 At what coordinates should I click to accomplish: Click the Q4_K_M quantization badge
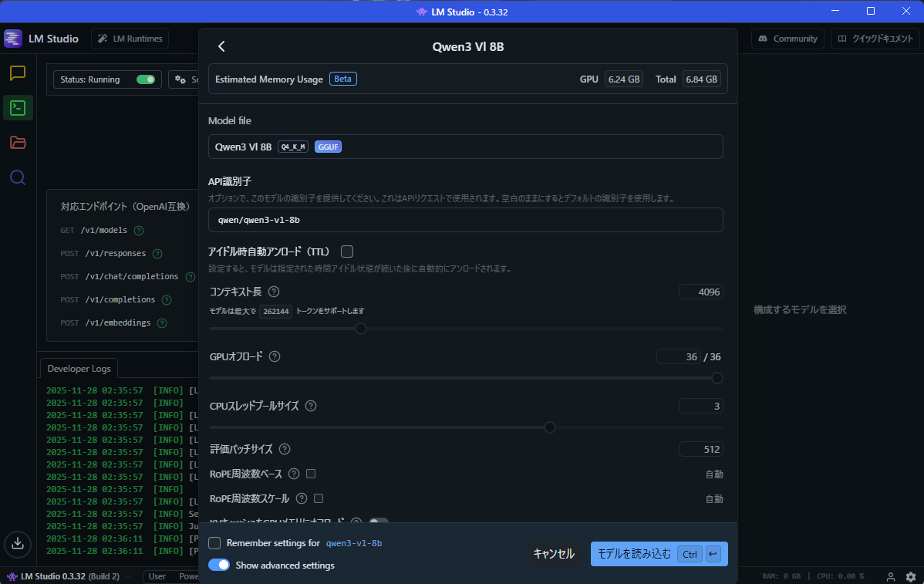(x=293, y=147)
